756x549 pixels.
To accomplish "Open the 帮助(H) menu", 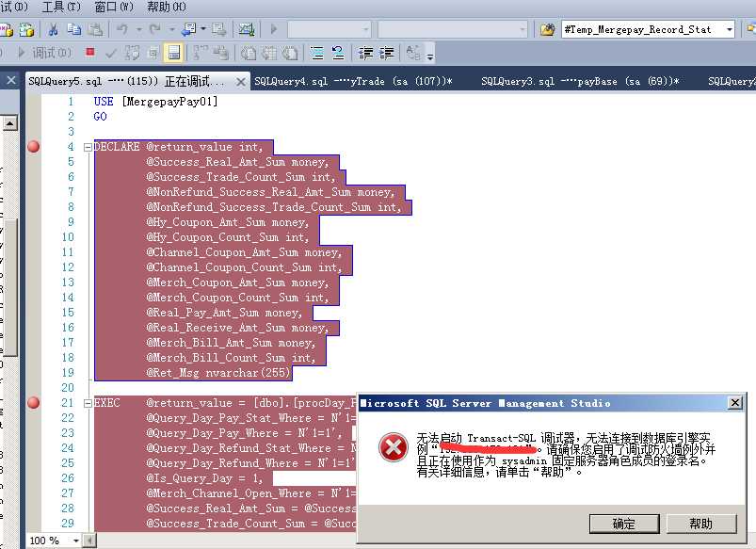I will (x=167, y=7).
